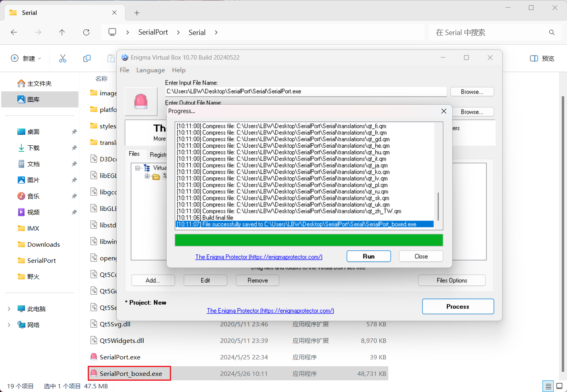This screenshot has width=567, height=392.
Task: Click the Copy icon in Explorer toolbar
Action: (87, 58)
